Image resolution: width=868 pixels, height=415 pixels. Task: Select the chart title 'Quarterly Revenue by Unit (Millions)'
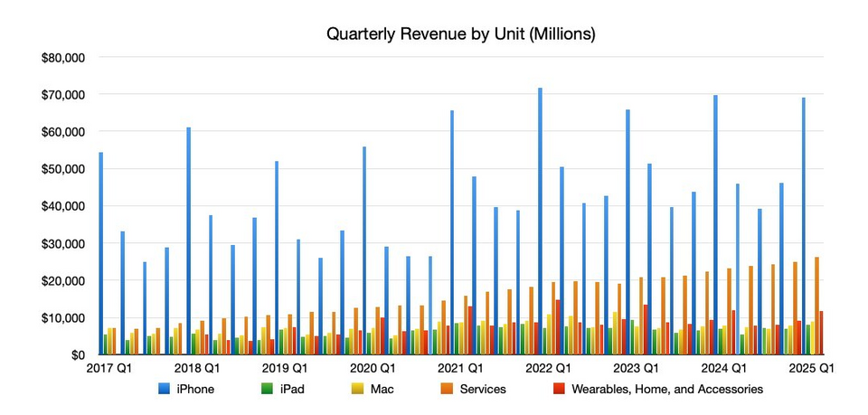[x=460, y=34]
